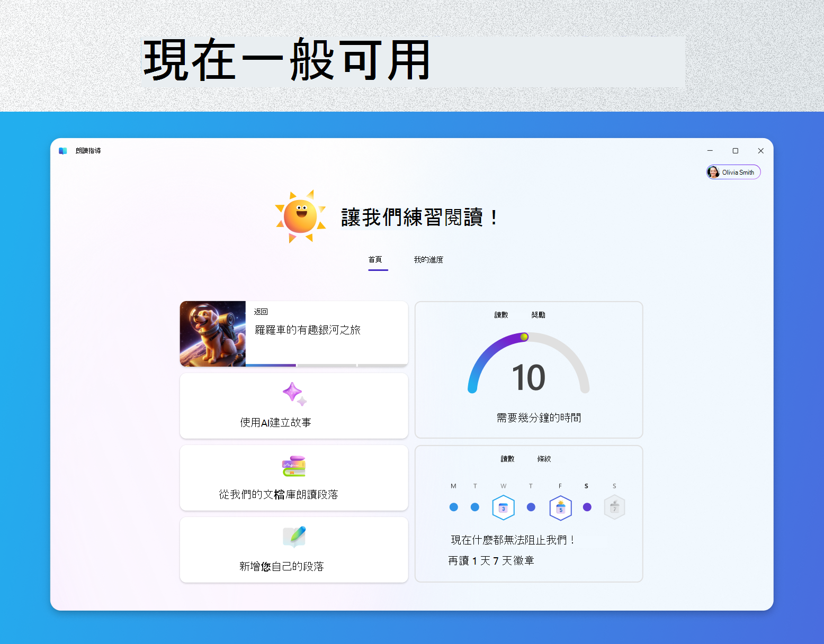The height and width of the screenshot is (644, 824).
Task: Switch to the 首頁 tab
Action: (375, 259)
